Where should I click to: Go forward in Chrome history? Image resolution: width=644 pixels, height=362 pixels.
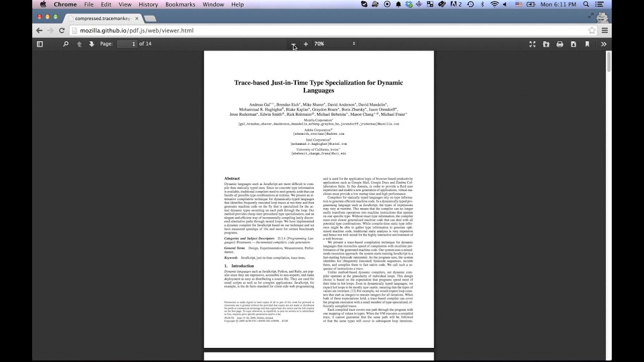tap(50, 30)
